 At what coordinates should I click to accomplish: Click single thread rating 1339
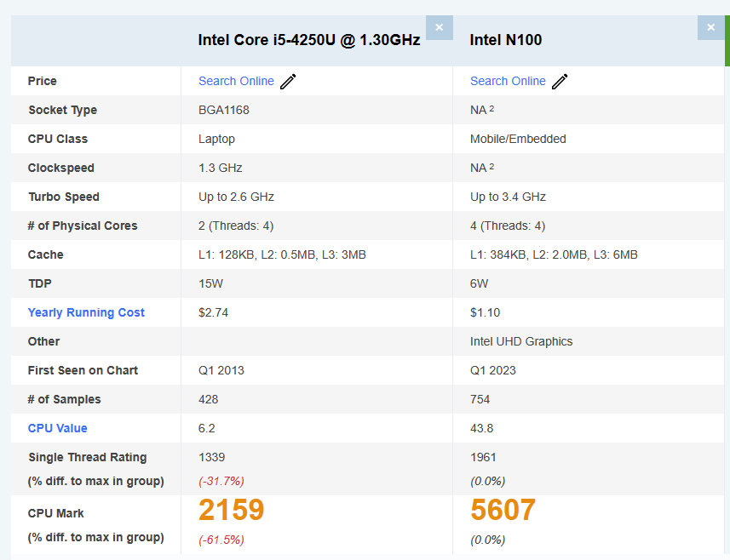pyautogui.click(x=211, y=457)
